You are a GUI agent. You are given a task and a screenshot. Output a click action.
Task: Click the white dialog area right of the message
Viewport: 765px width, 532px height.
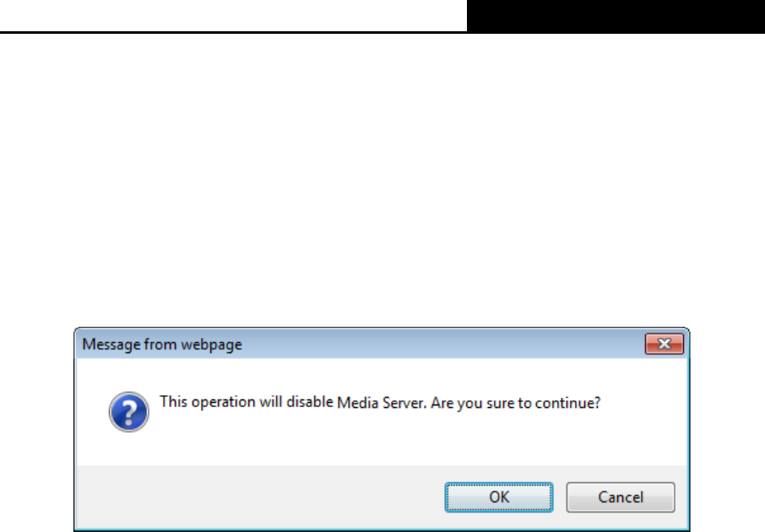click(644, 403)
